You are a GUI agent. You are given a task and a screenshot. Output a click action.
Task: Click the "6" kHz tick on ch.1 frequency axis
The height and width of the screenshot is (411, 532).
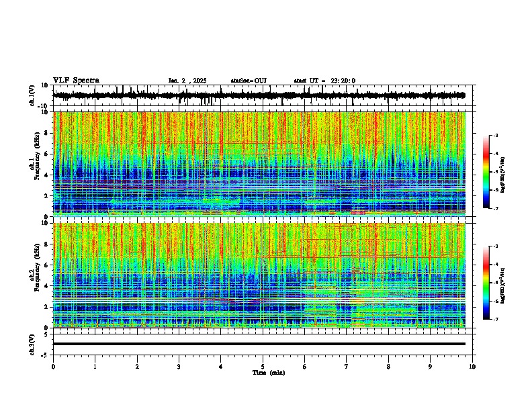point(46,154)
